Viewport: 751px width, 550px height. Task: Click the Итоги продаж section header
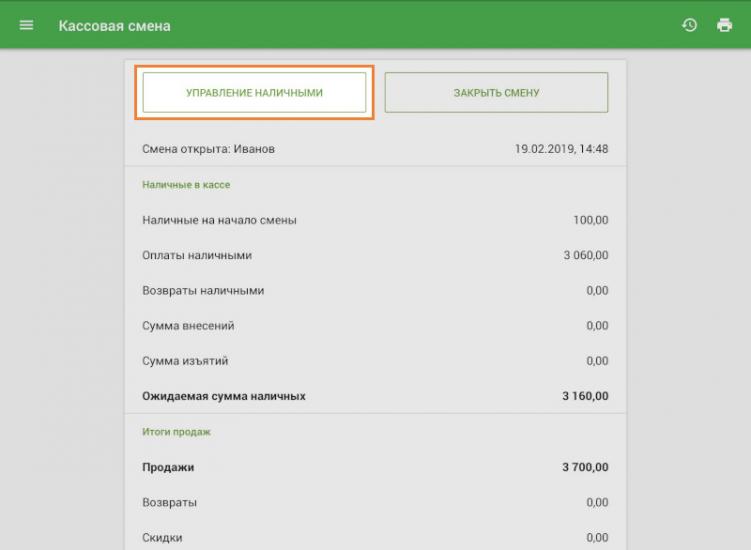[176, 432]
